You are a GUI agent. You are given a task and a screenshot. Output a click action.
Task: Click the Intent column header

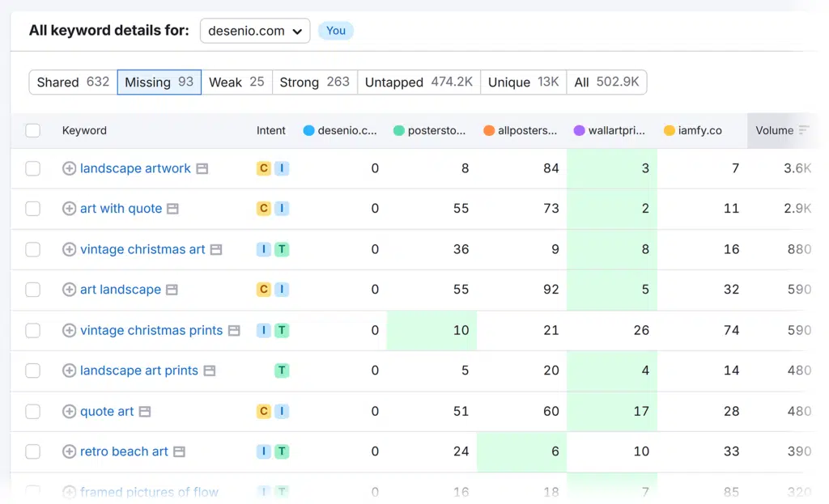pos(271,130)
